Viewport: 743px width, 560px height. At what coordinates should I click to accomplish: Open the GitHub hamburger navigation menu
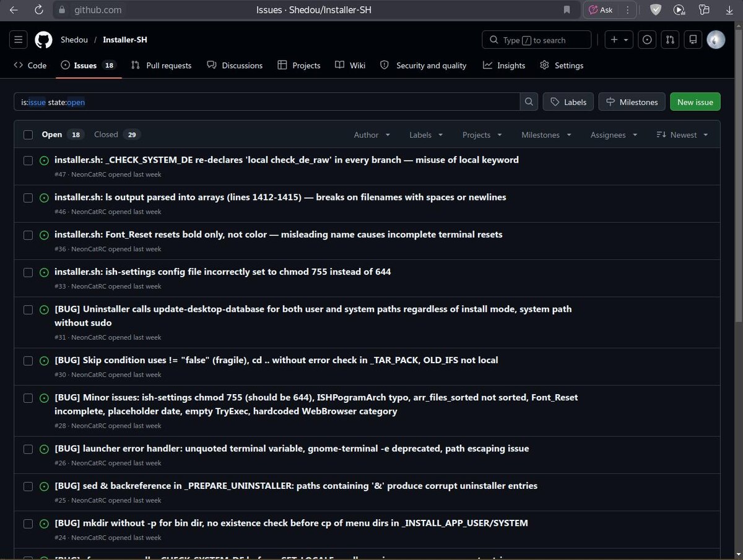coord(19,40)
